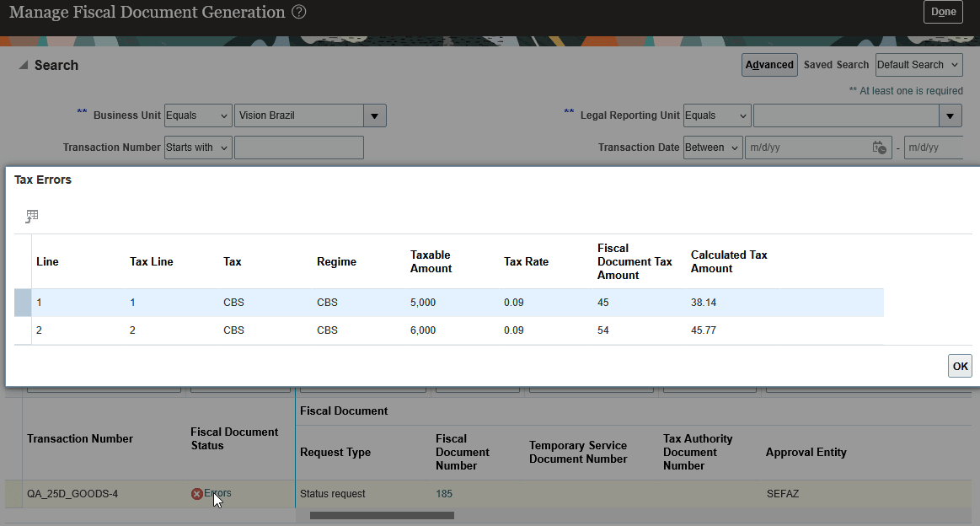Click the Errors link for QA_25D_GOODS-4
Viewport: 980px width, 526px height.
(217, 493)
